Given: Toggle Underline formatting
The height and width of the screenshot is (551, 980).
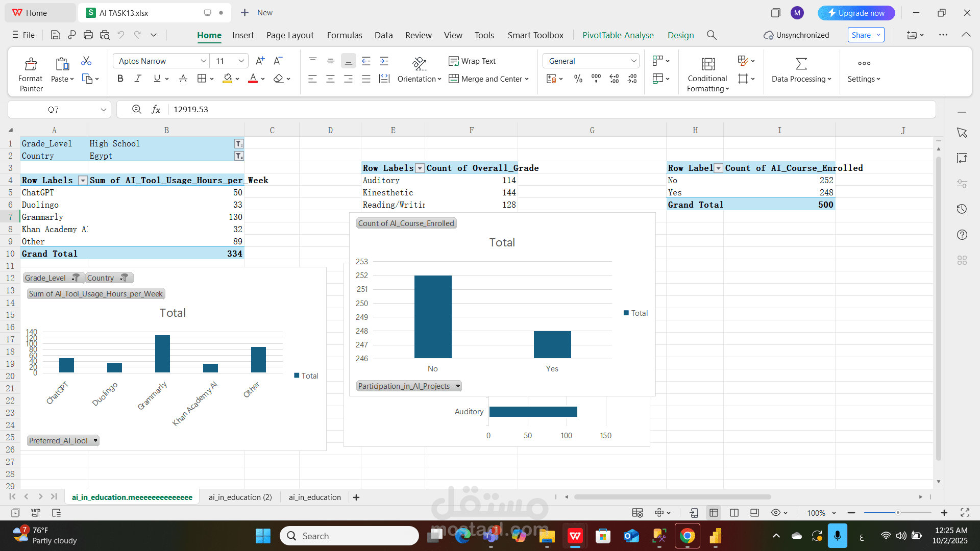Looking at the screenshot, I should pos(157,79).
